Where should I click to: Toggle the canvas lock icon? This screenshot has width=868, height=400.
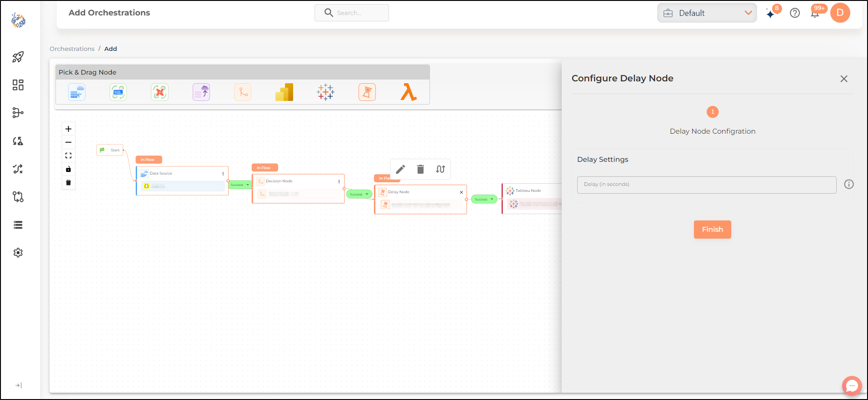(69, 169)
